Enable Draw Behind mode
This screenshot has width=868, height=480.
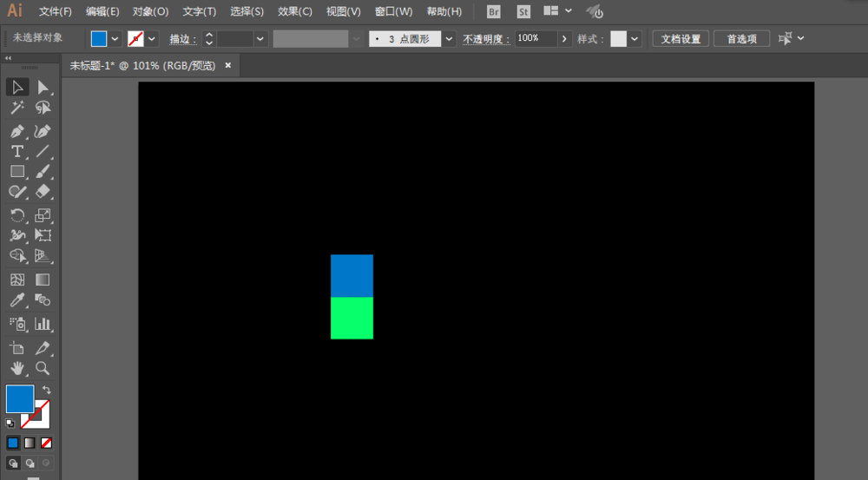tap(30, 463)
